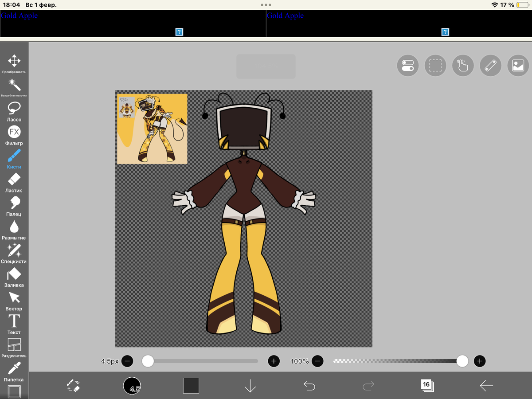Select the Transform (Преобразовать) tool
The width and height of the screenshot is (532, 399).
coord(14,64)
